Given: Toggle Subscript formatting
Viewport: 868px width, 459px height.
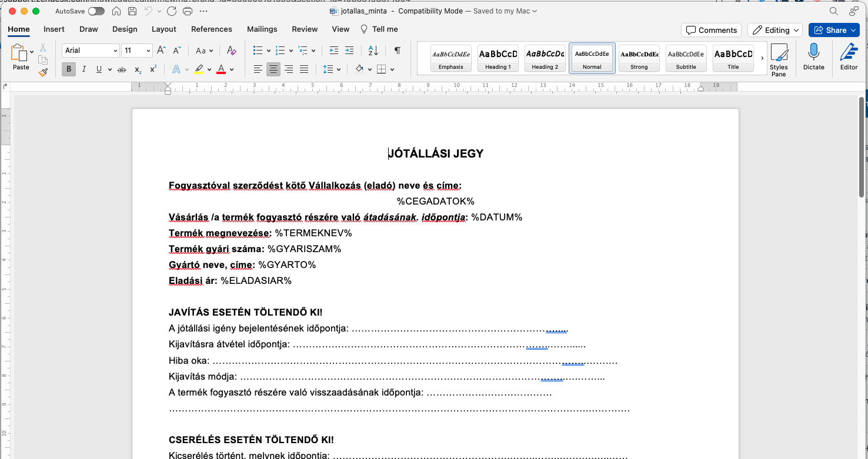Looking at the screenshot, I should pyautogui.click(x=138, y=69).
